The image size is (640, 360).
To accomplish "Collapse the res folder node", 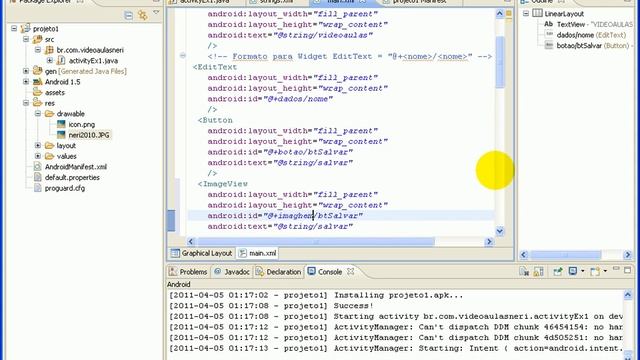I will [26, 103].
